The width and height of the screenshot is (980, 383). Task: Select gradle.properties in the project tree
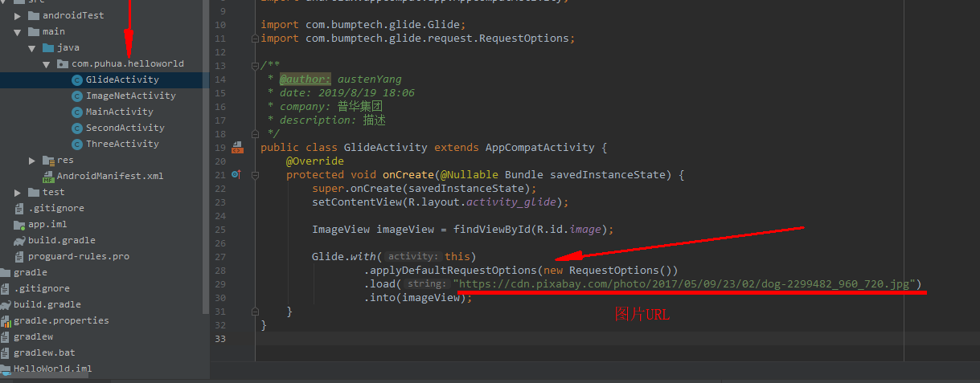click(61, 320)
